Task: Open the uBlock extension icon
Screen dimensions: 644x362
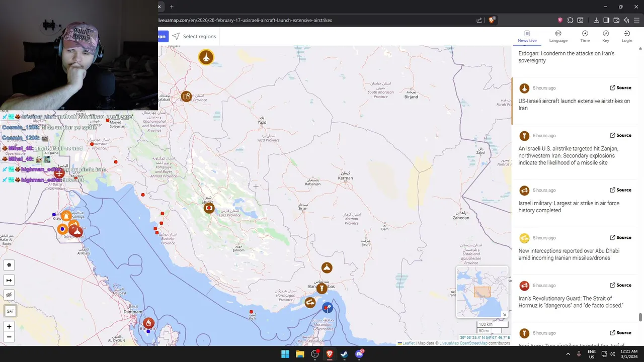Action: pyautogui.click(x=560, y=20)
